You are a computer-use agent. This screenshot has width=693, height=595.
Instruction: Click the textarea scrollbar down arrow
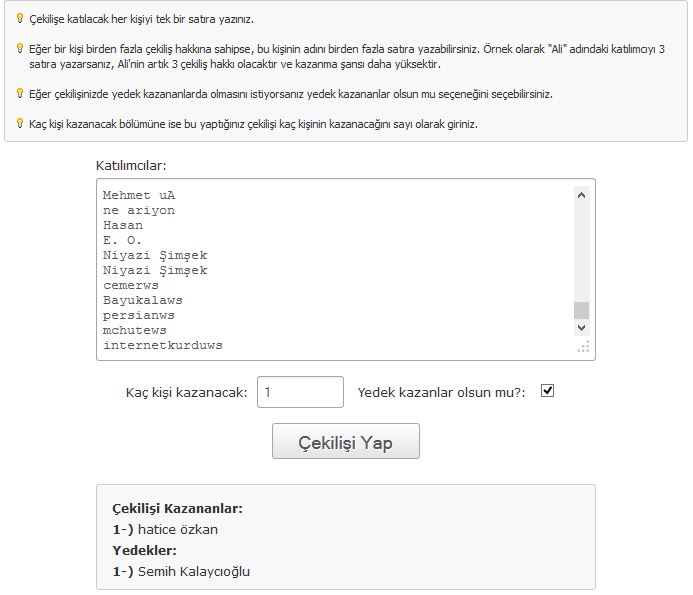coord(581,328)
